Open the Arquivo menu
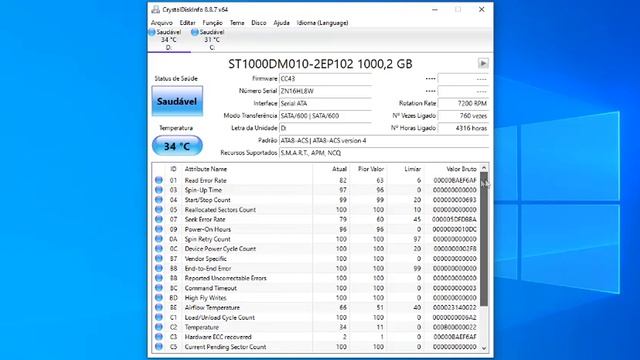 (162, 23)
